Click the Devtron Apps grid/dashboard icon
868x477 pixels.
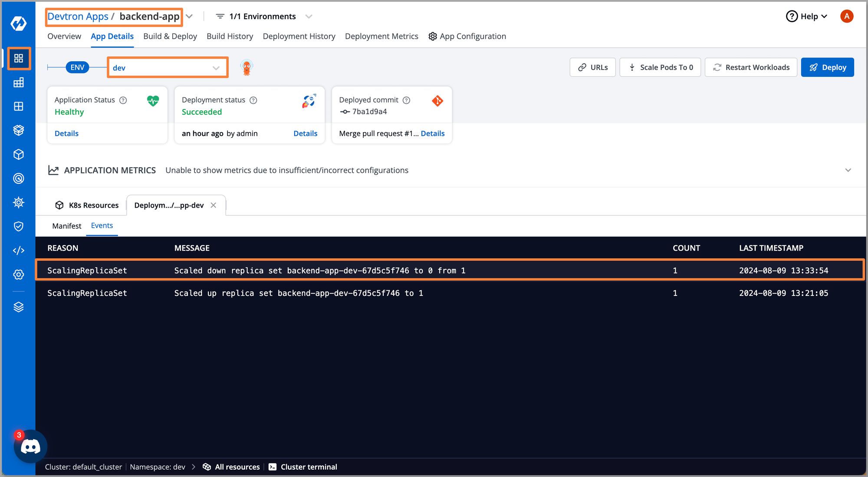pos(18,58)
